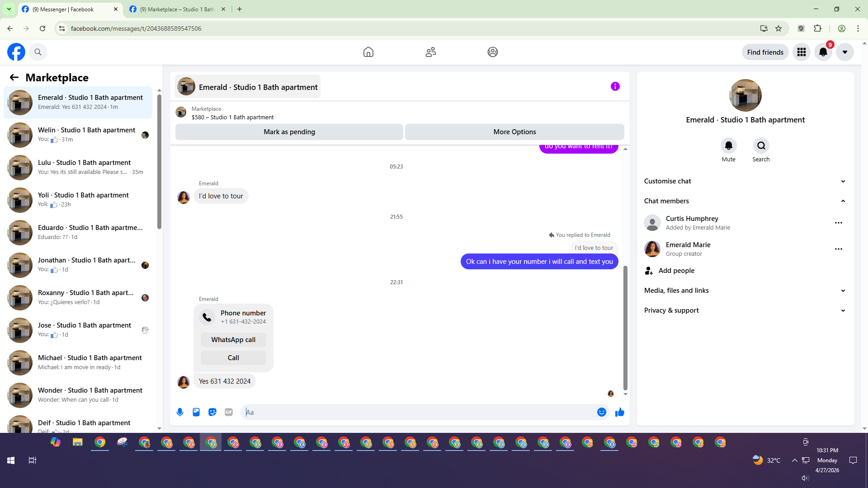Attach a photo file to message
The height and width of the screenshot is (488, 868).
click(x=196, y=412)
